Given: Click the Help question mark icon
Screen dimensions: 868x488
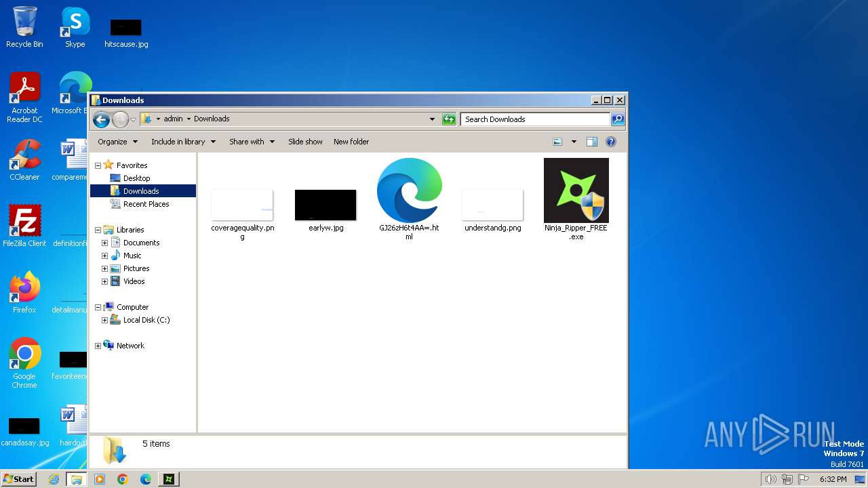Looking at the screenshot, I should click(611, 142).
